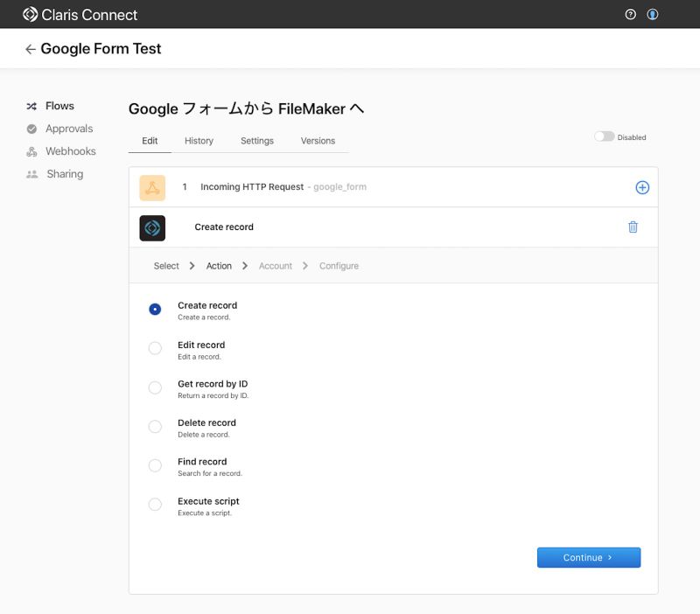This screenshot has width=700, height=614.
Task: Click the Claris Connect title text
Action: tap(89, 15)
